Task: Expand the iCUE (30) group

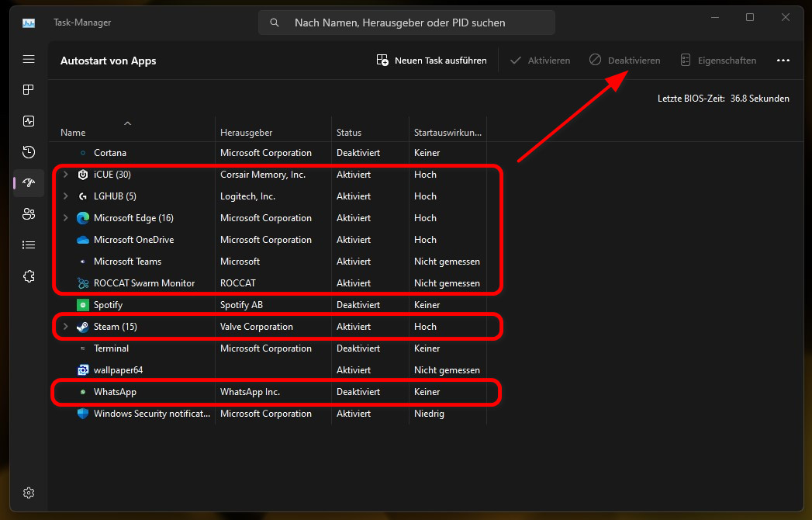Action: tap(66, 175)
